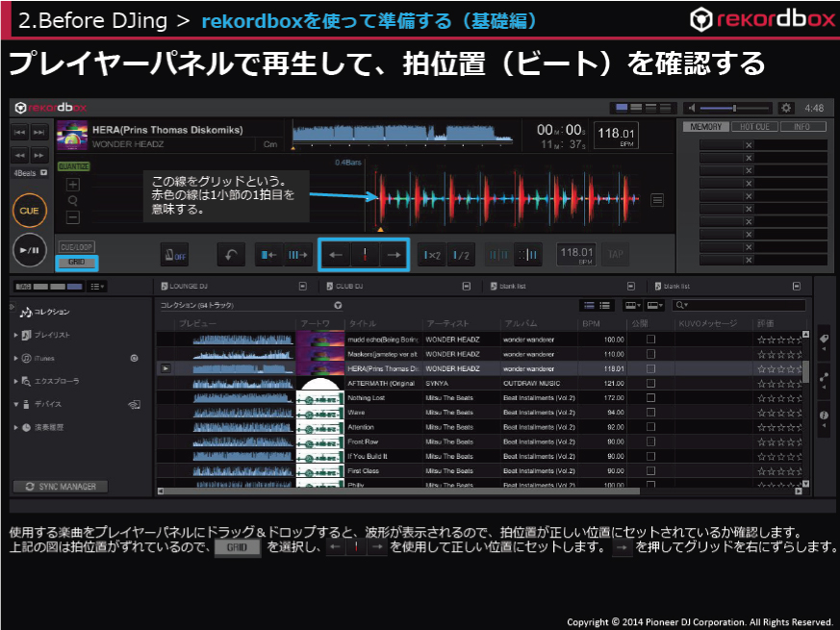
Task: Open the SYNC MANAGER
Action: (61, 487)
